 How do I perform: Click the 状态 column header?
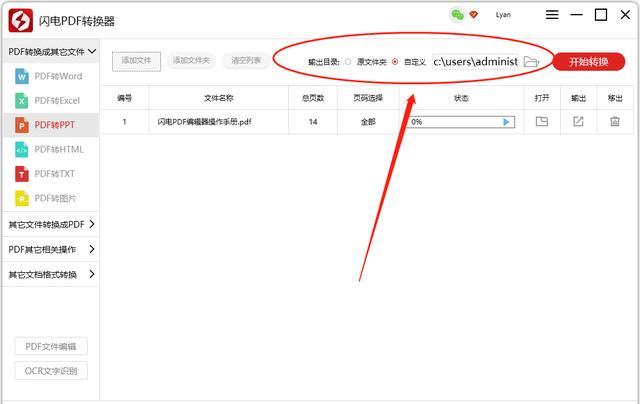461,98
